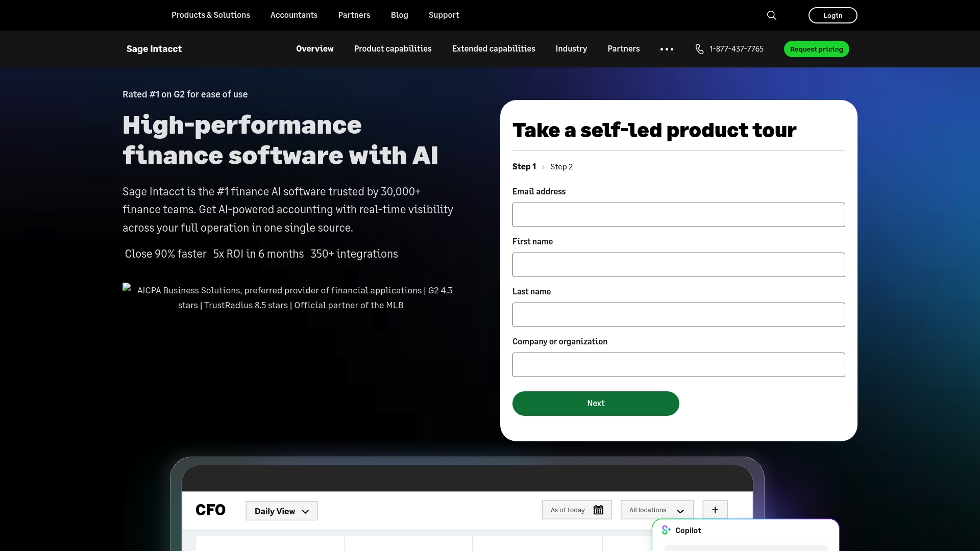Click the Last name input field
Viewport: 980px width, 551px height.
coord(678,314)
